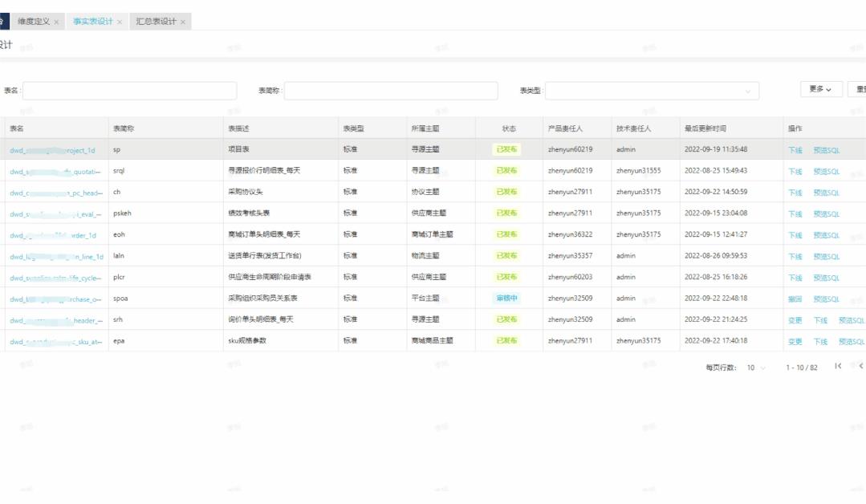Switch to the 汇总表设计 tab
The width and height of the screenshot is (866, 504).
[x=156, y=22]
